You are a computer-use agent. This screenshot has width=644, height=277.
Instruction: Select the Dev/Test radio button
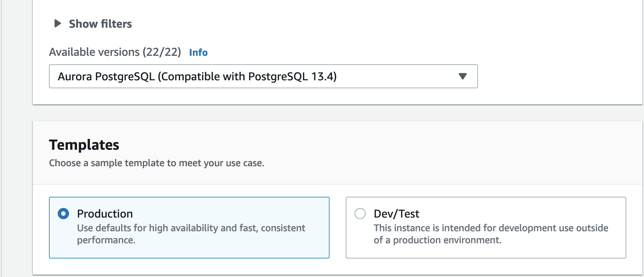360,214
